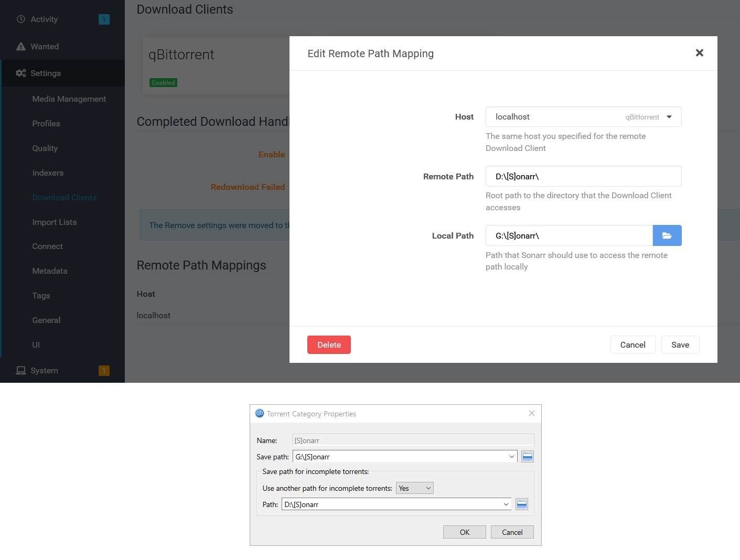Click the Activity badge count
This screenshot has width=740, height=560.
click(104, 19)
